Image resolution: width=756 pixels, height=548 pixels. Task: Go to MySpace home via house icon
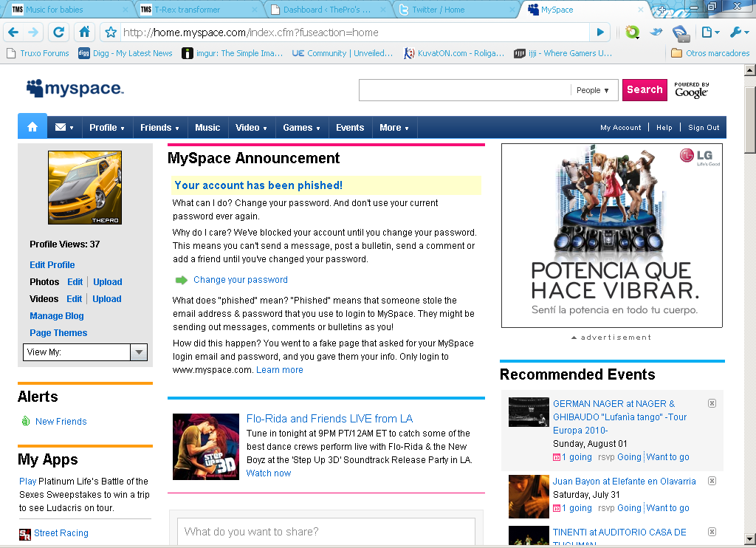pos(32,127)
